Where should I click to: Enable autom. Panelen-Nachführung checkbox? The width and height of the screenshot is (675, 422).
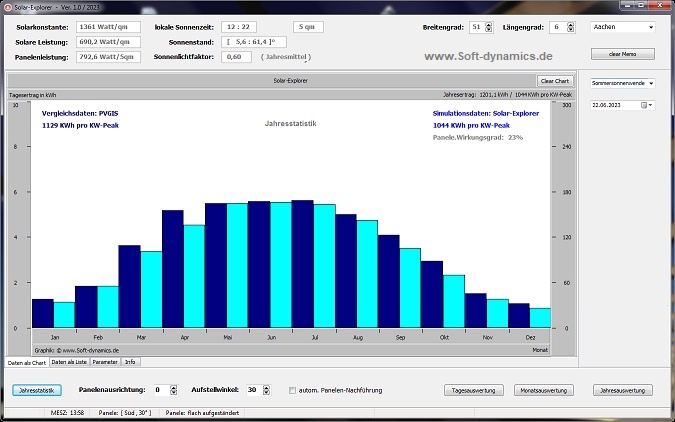tap(292, 390)
